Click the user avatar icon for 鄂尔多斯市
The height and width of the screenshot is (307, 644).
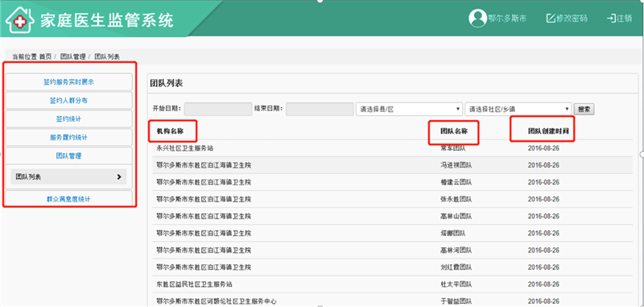click(x=477, y=19)
